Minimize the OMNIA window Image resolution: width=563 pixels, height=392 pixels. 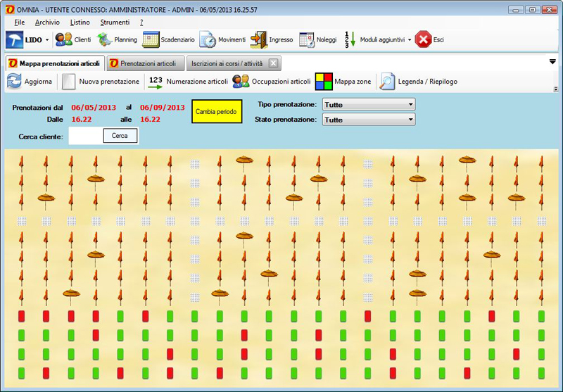[516, 10]
